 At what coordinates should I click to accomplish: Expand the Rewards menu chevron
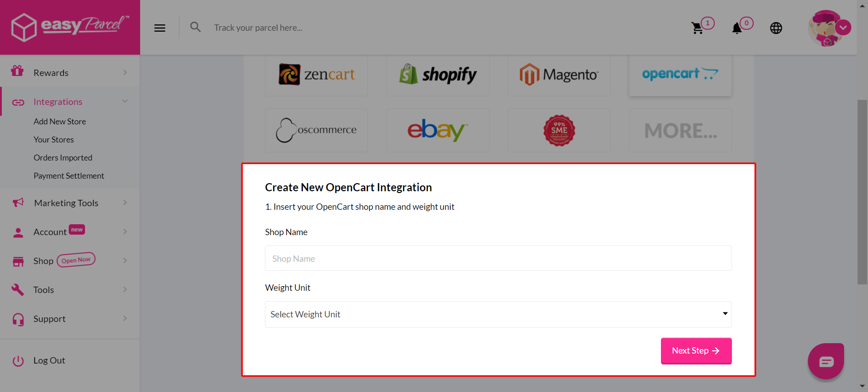coord(125,72)
